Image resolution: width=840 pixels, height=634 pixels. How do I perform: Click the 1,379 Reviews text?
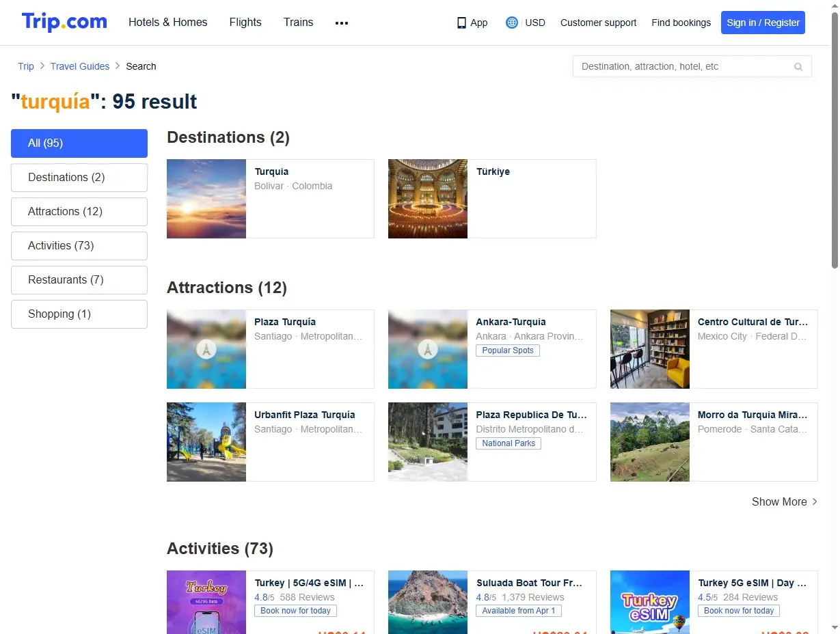coord(533,597)
